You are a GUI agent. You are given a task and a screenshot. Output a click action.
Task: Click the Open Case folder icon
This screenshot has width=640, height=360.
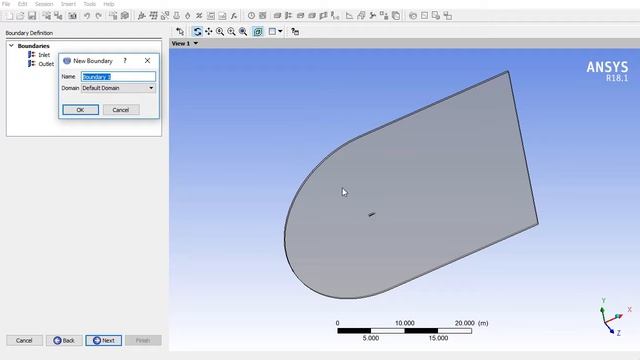(x=20, y=16)
